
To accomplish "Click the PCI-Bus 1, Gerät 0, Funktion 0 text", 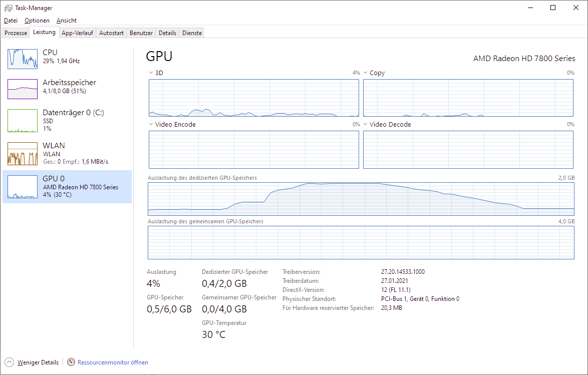I will click(x=420, y=299).
